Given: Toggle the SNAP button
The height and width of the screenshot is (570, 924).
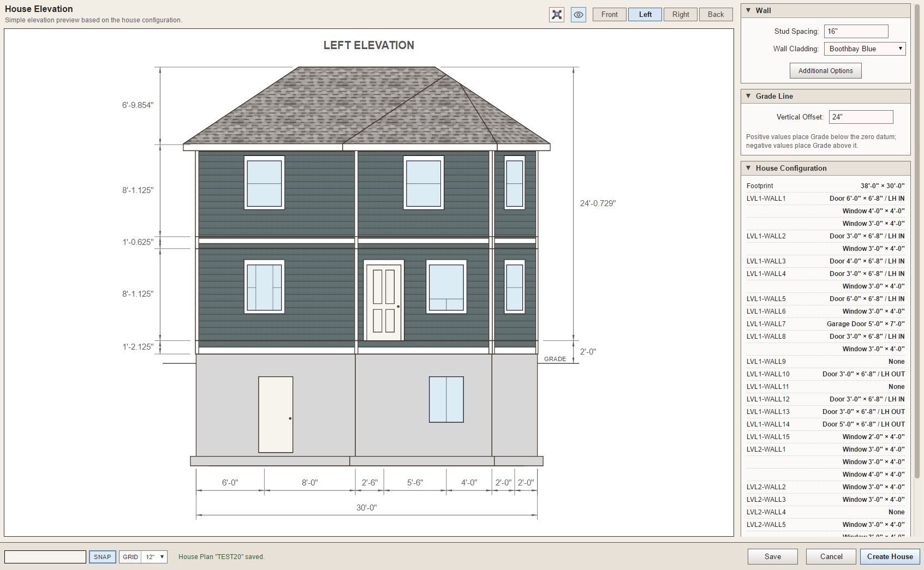Looking at the screenshot, I should point(102,557).
